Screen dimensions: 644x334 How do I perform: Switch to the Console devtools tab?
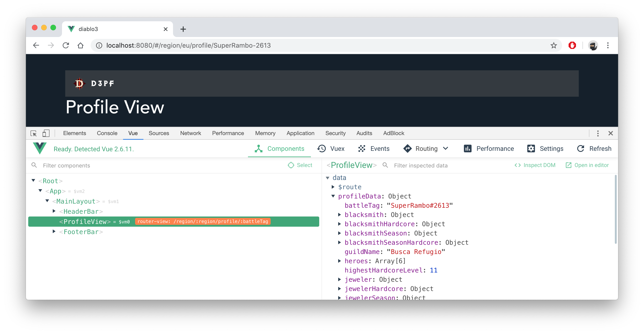point(107,133)
